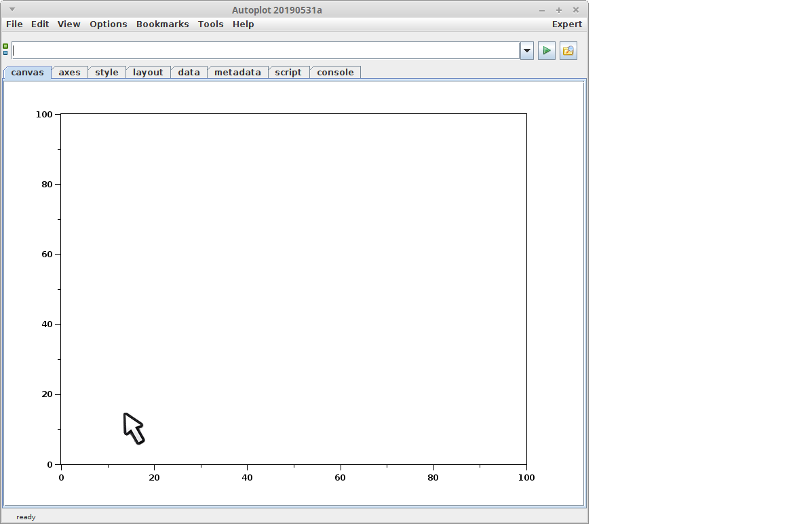This screenshot has height=524, width=812.
Task: Open the Bookmarks menu
Action: pyautogui.click(x=163, y=24)
